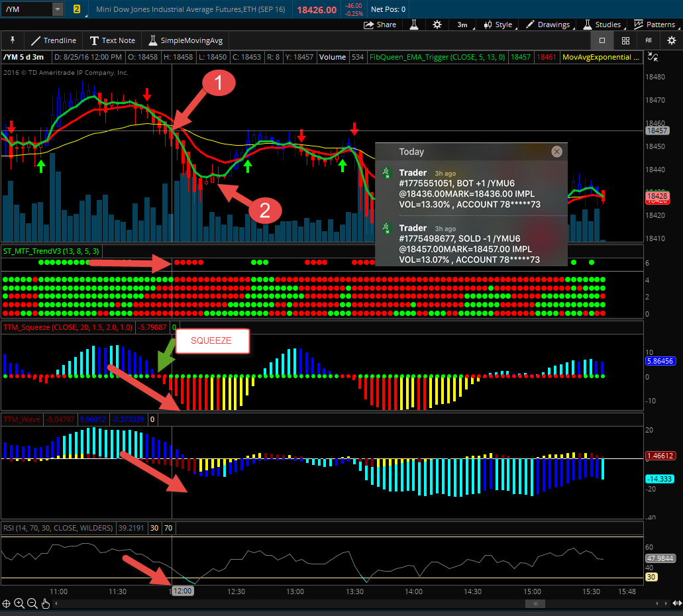
Task: Select the Trendline drawing tool
Action: (54, 40)
